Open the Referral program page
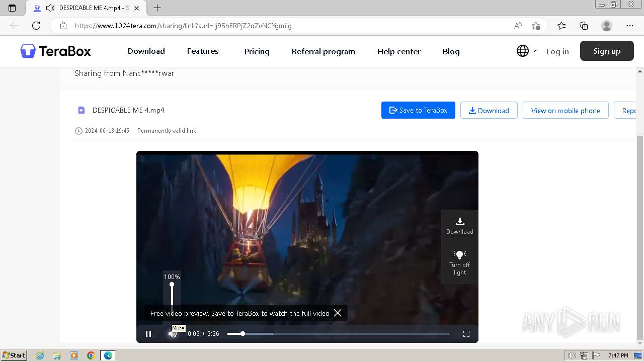This screenshot has width=644, height=362. 324,51
